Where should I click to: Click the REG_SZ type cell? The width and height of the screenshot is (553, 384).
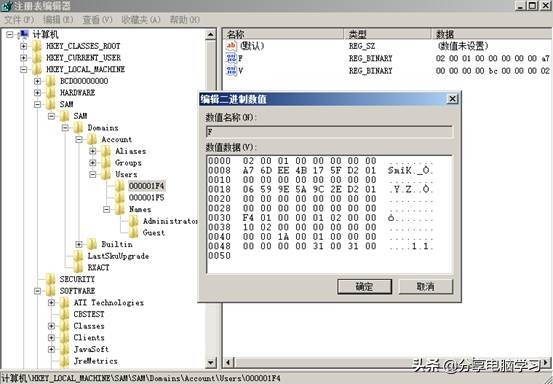pyautogui.click(x=362, y=46)
